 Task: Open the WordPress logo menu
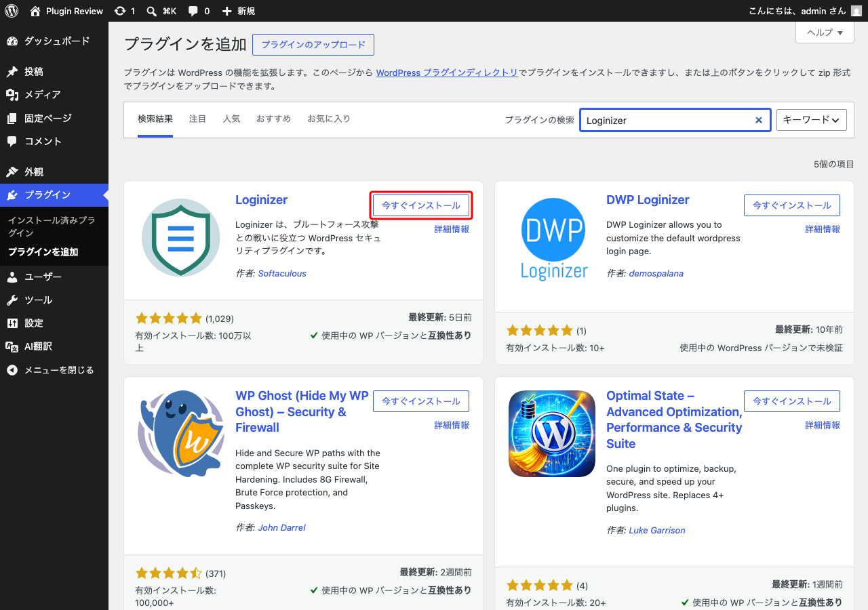(x=12, y=11)
